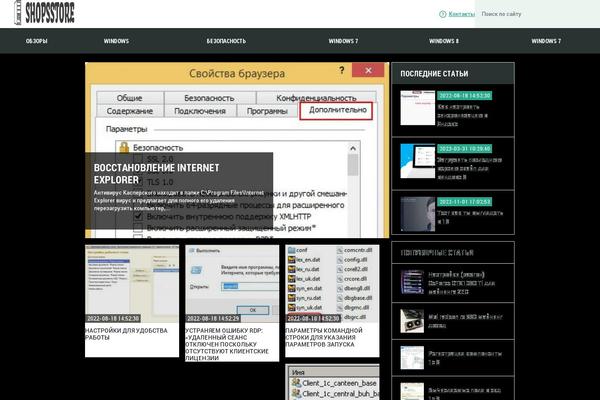Select the Содержание tab

(130, 111)
